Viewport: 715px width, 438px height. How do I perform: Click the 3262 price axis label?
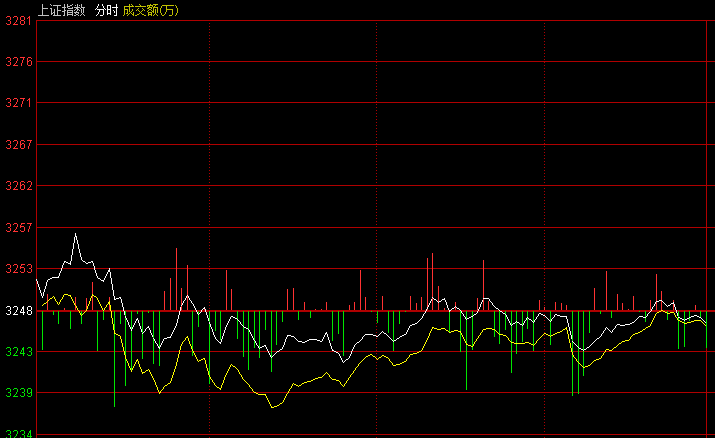(19, 186)
